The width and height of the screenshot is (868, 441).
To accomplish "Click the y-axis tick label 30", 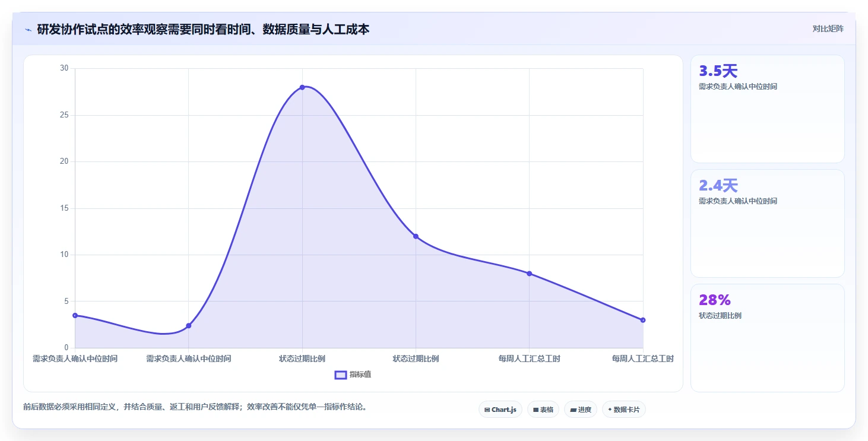I will pos(64,68).
